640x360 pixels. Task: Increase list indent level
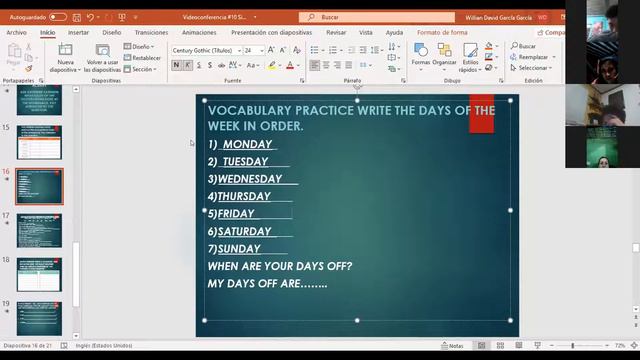click(362, 50)
